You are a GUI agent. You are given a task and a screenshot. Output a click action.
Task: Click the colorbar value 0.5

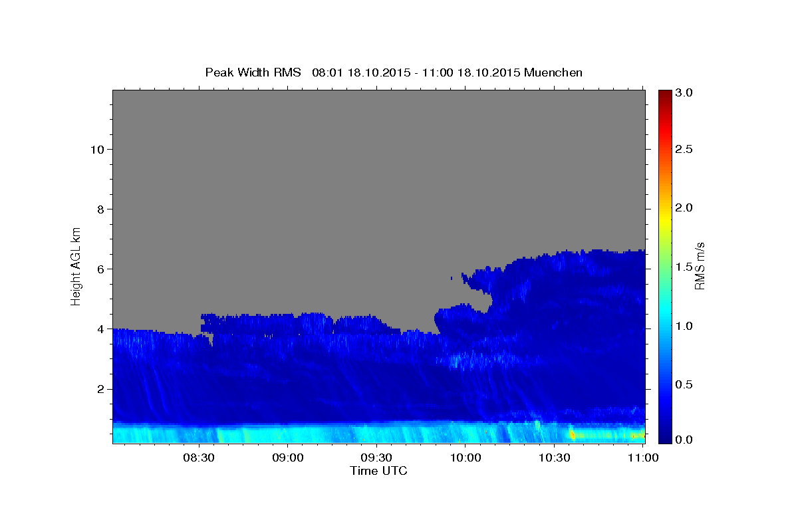[x=684, y=384]
